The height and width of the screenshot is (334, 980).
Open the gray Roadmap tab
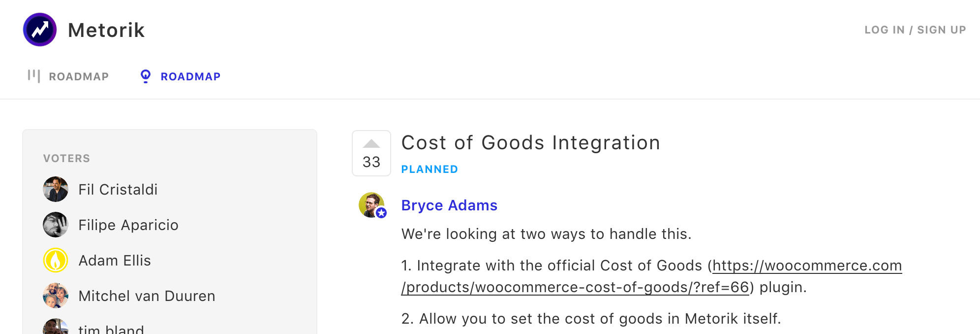[x=79, y=76]
